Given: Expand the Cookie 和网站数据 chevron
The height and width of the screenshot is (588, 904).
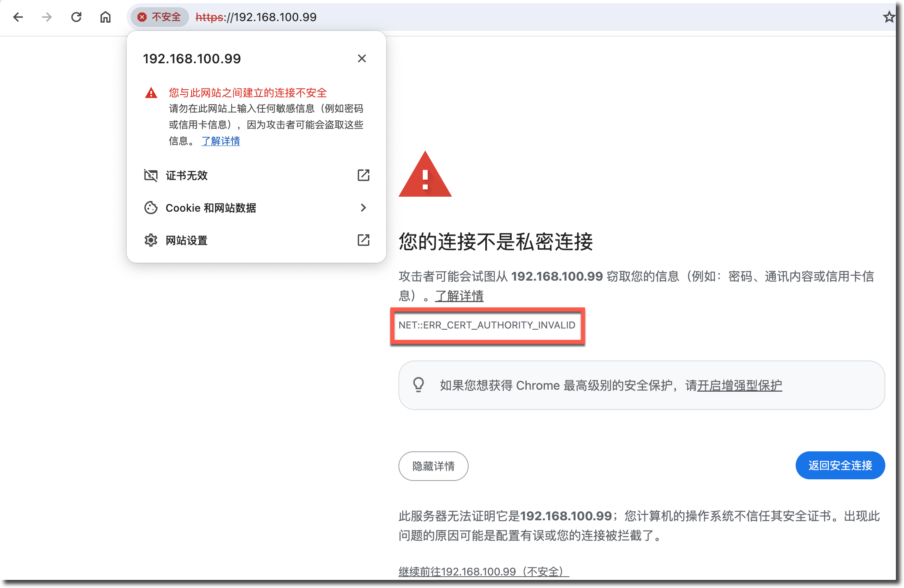Looking at the screenshot, I should point(363,208).
